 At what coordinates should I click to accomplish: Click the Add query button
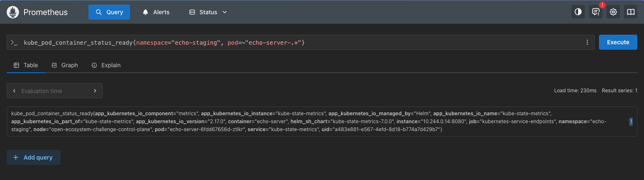33,157
